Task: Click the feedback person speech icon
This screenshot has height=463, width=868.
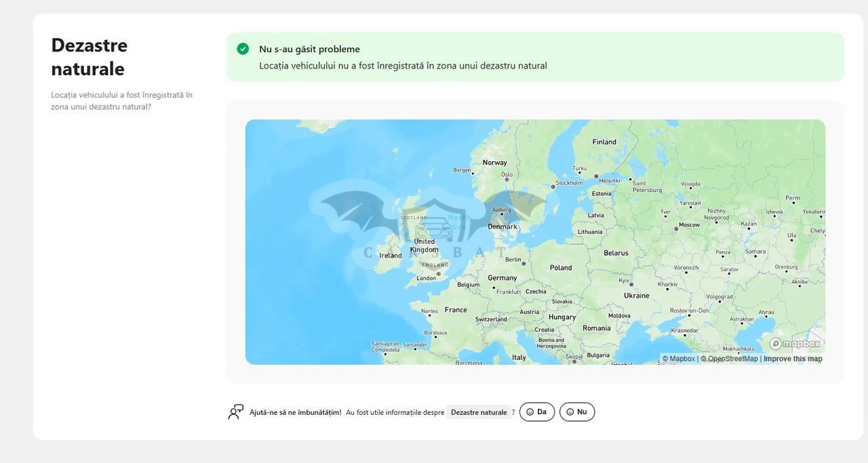Action: 235,412
